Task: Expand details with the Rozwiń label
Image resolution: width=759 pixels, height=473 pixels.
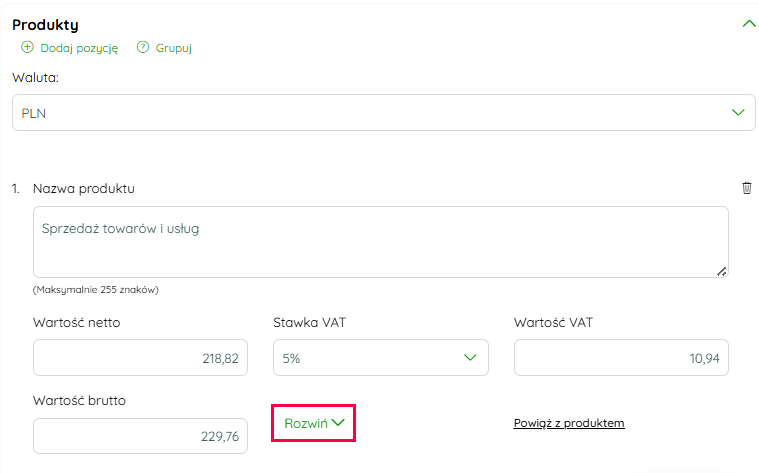Action: point(306,424)
